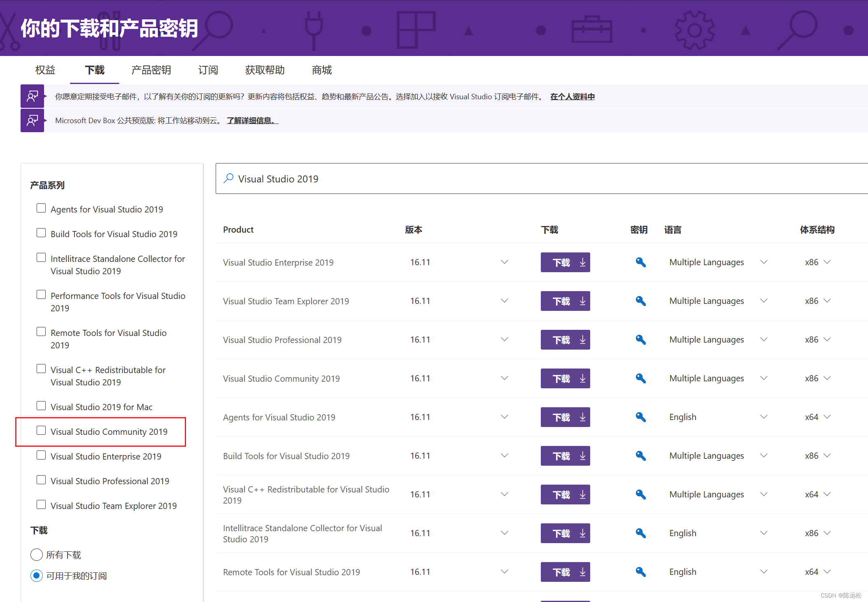Check Visual Studio Team Explorer 2019 filter

tap(41, 504)
